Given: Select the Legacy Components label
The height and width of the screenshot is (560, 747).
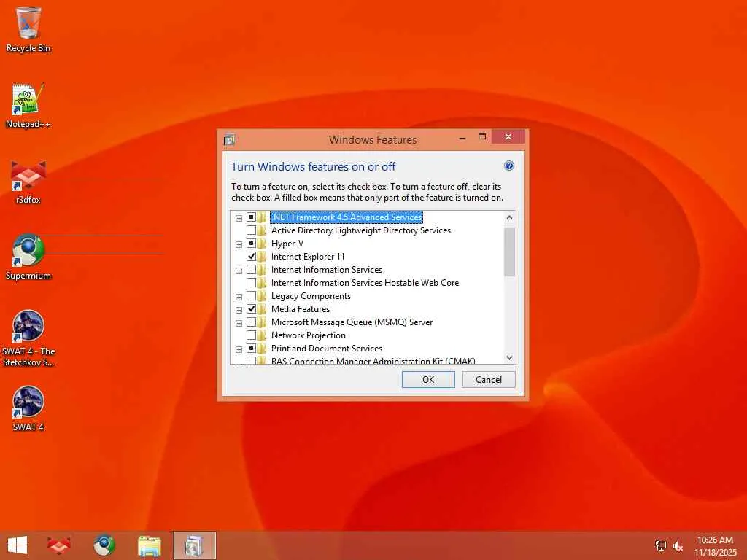Looking at the screenshot, I should pos(311,296).
